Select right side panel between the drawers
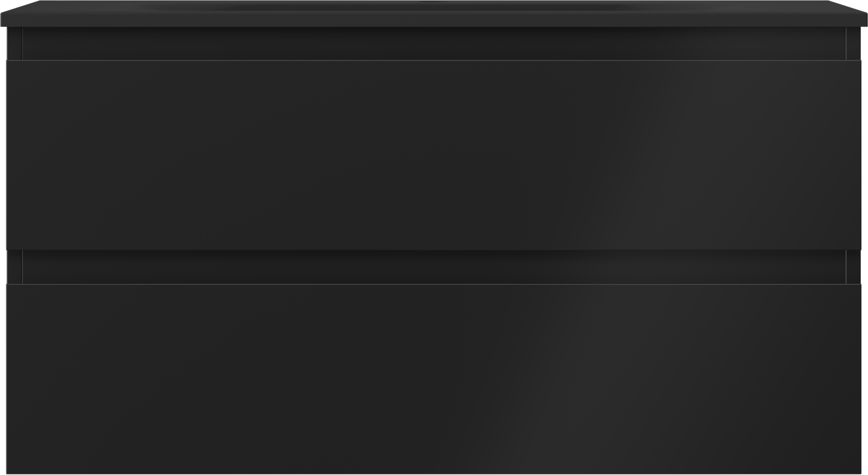The height and width of the screenshot is (475, 868). pyautogui.click(x=853, y=267)
